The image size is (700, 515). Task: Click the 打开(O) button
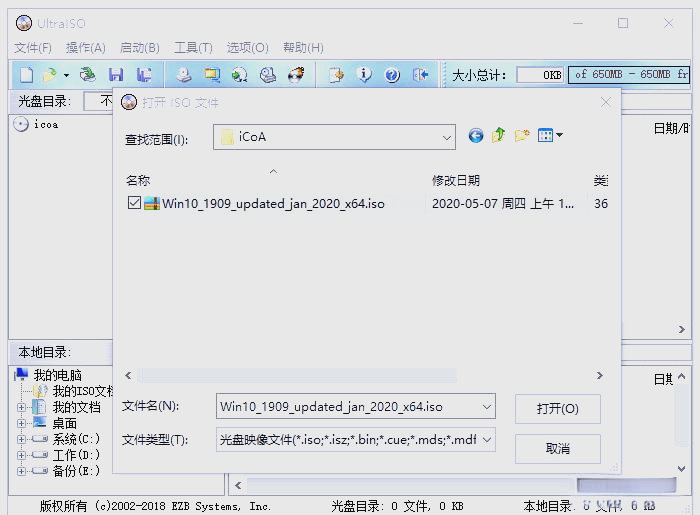coord(558,409)
